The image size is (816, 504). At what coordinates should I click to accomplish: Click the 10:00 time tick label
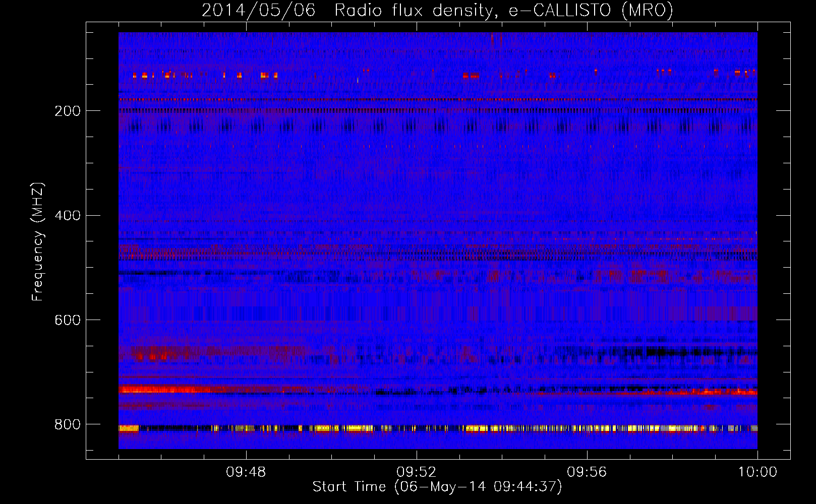click(x=757, y=472)
